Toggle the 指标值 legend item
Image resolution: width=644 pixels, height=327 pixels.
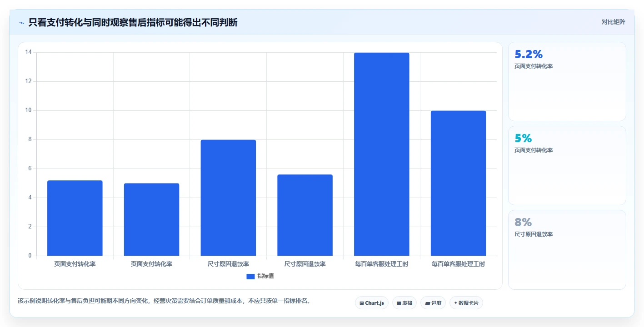coord(260,276)
